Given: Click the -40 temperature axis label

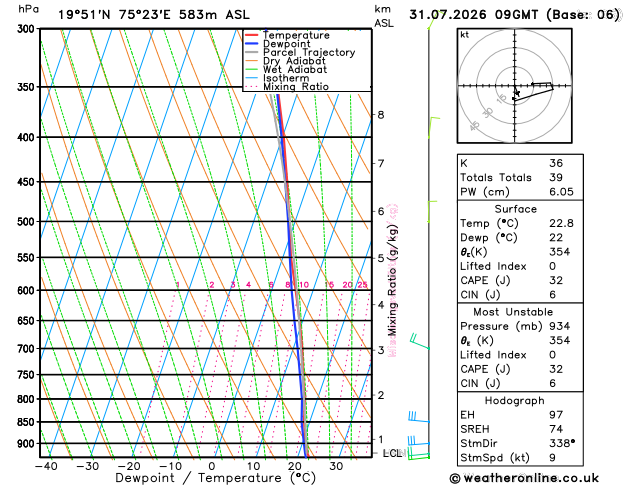Looking at the screenshot, I should click(x=46, y=466).
